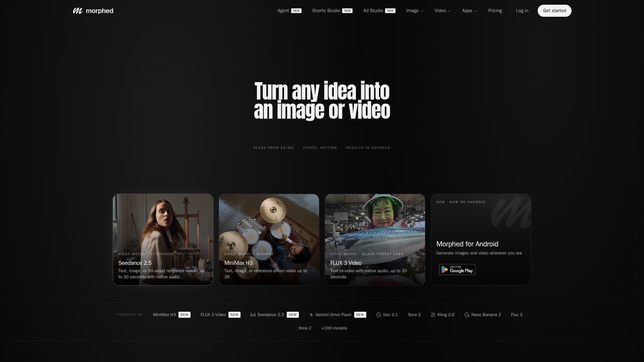Click the Get started button
This screenshot has height=362, width=644.
click(x=554, y=11)
